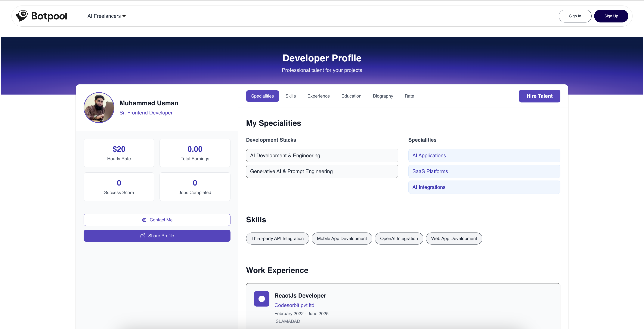Viewport: 644px width, 329px height.
Task: Select the Specialities tab
Action: click(x=262, y=96)
